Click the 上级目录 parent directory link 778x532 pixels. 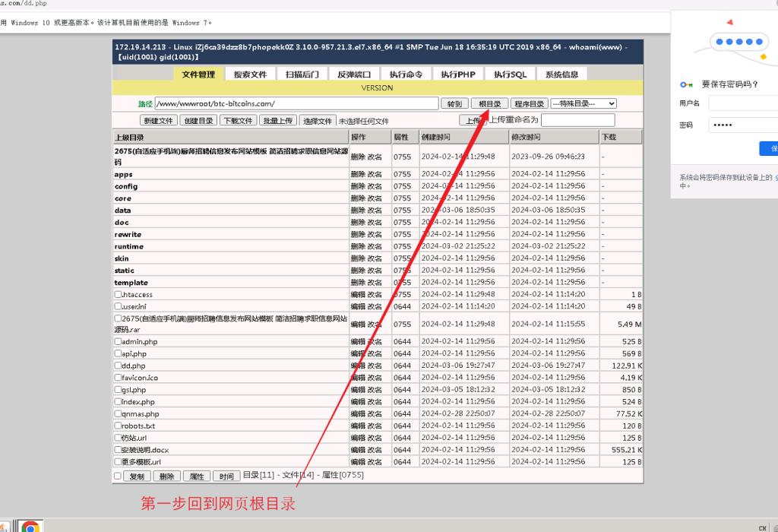[x=129, y=138]
